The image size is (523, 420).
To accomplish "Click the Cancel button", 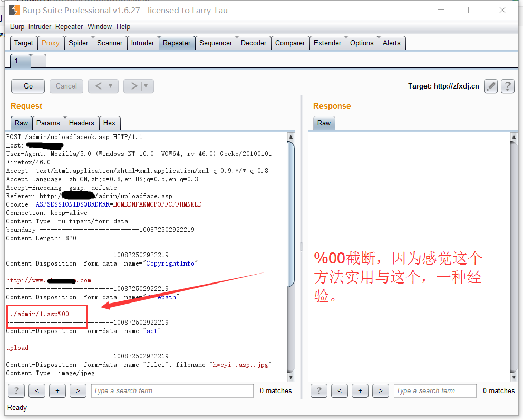I will coord(66,86).
